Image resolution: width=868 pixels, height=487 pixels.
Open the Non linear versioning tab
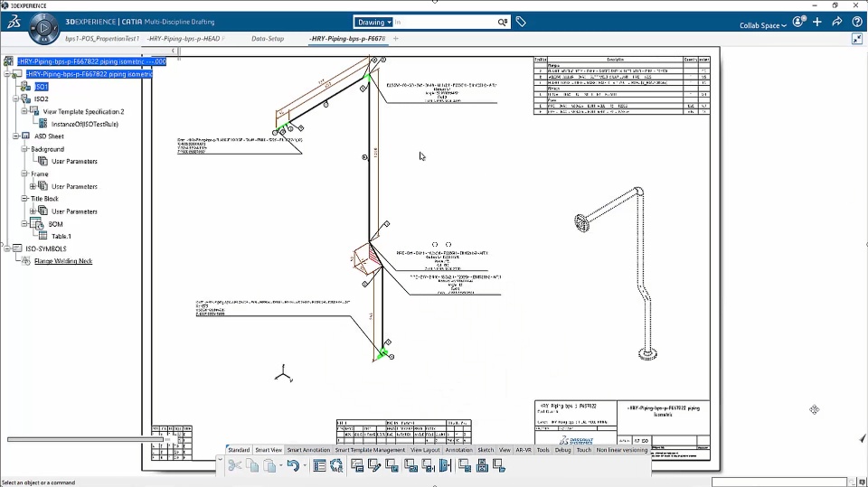point(622,450)
